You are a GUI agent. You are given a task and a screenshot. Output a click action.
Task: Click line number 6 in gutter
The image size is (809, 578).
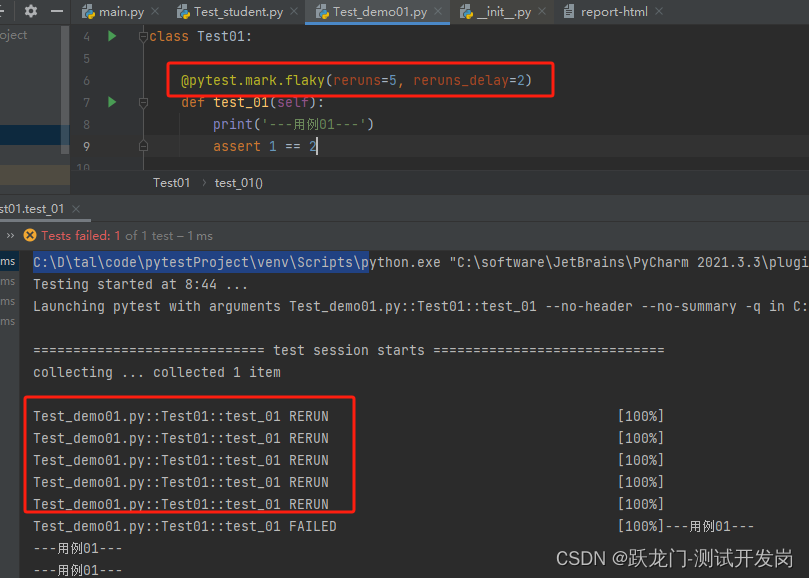[87, 81]
